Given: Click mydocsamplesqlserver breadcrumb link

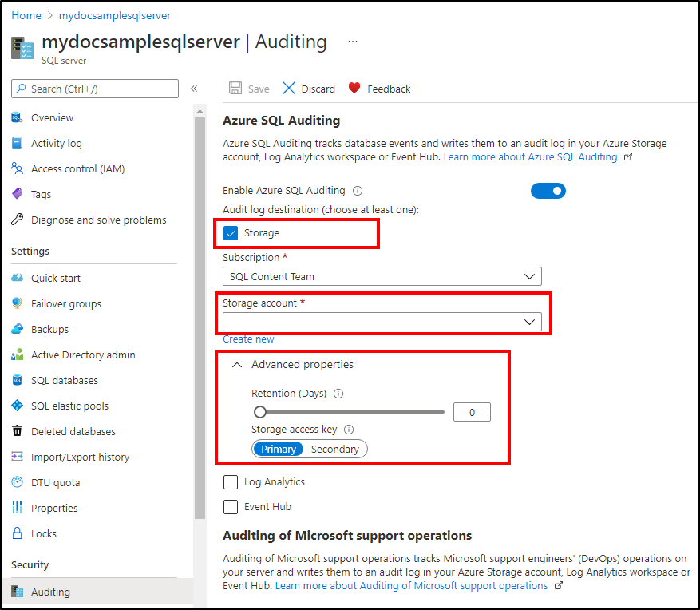Looking at the screenshot, I should click(x=115, y=15).
